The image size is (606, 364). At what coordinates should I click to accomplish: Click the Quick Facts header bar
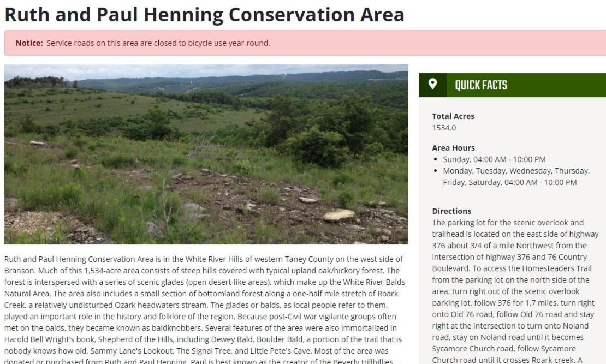pos(513,85)
